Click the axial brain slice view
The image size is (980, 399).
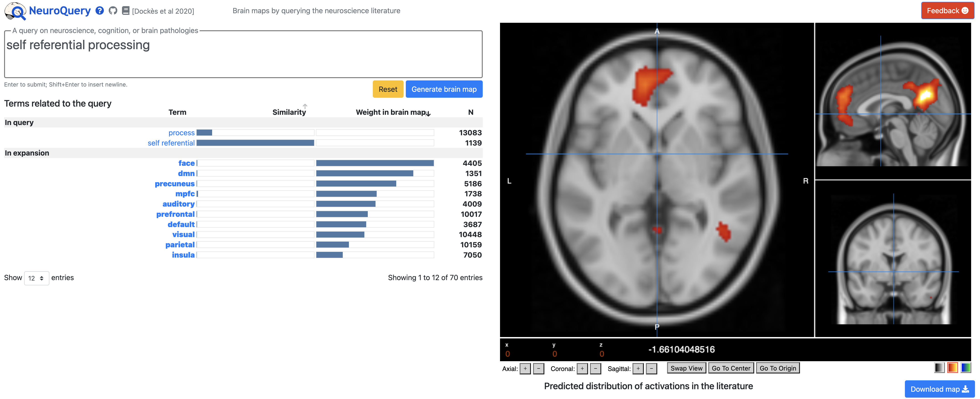point(657,180)
